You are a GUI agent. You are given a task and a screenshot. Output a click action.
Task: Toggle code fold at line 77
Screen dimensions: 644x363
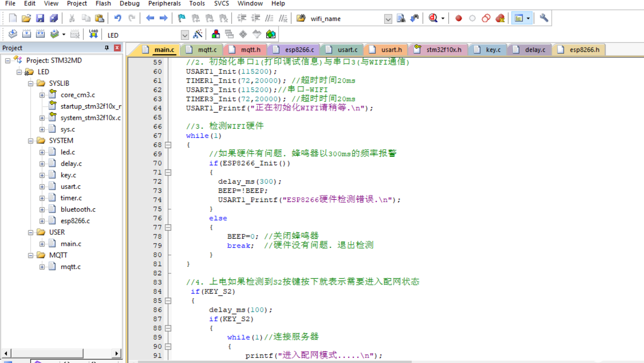coord(168,227)
